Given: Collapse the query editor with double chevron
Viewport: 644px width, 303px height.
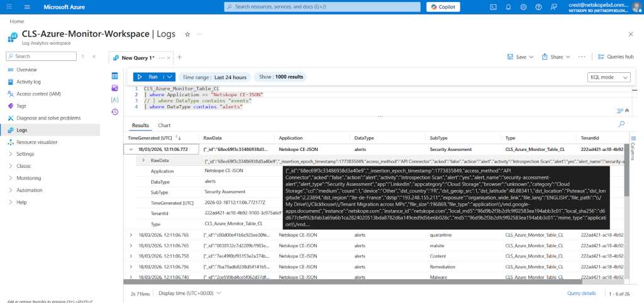Looking at the screenshot, I should click(x=627, y=111).
